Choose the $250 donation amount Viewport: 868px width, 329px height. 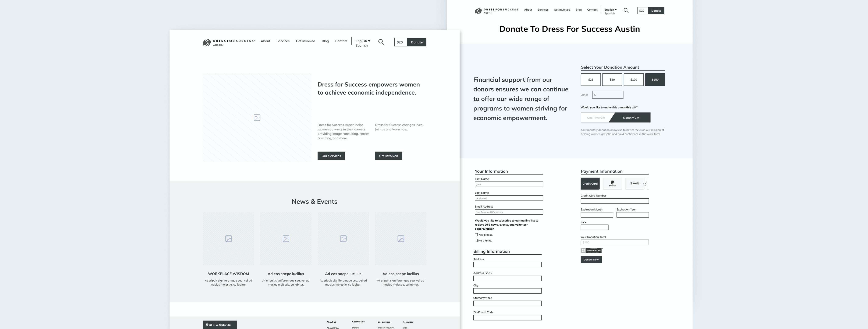655,79
